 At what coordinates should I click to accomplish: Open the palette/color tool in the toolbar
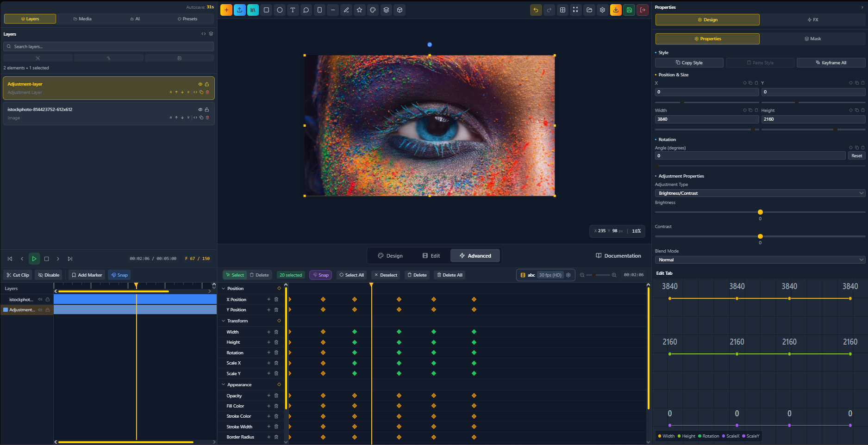[373, 10]
